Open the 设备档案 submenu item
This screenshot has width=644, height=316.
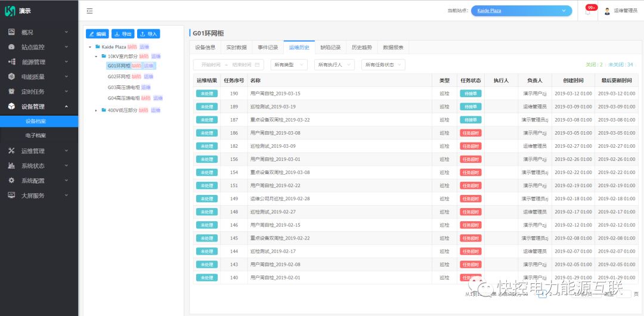pyautogui.click(x=39, y=121)
